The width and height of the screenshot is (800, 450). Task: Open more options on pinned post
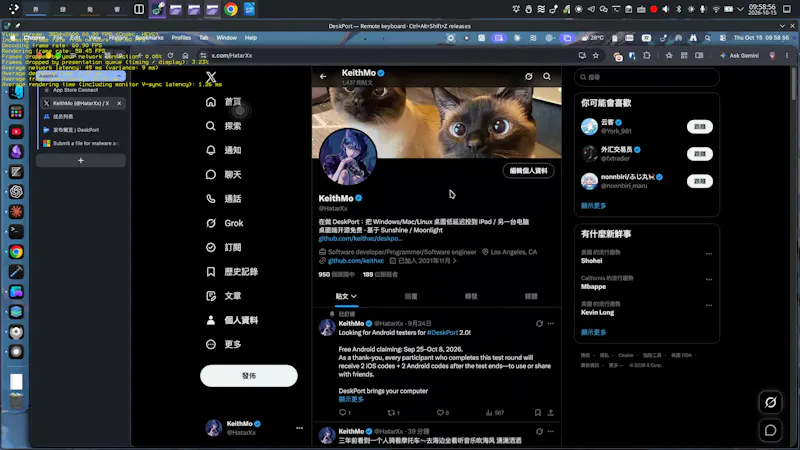pyautogui.click(x=551, y=323)
